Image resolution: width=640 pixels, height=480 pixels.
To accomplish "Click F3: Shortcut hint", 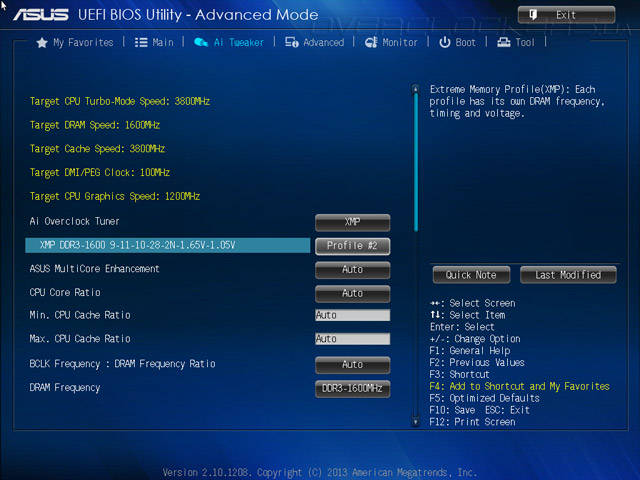I will (x=459, y=375).
